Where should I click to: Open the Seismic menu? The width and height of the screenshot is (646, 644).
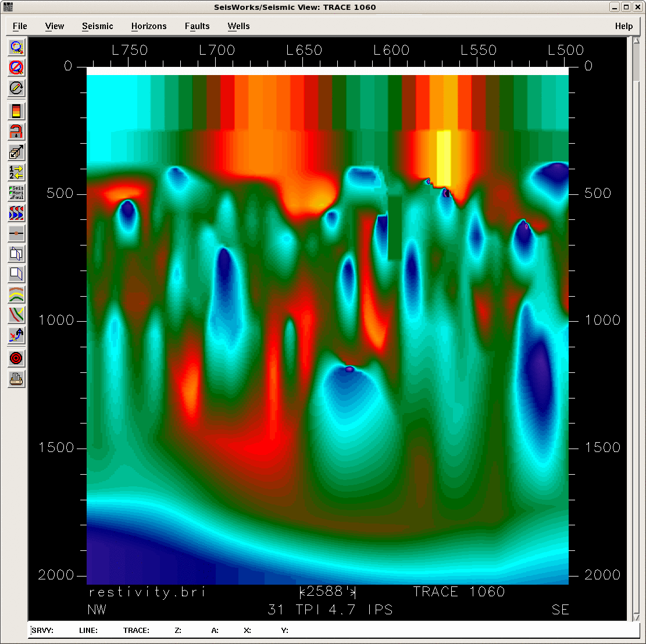(97, 26)
